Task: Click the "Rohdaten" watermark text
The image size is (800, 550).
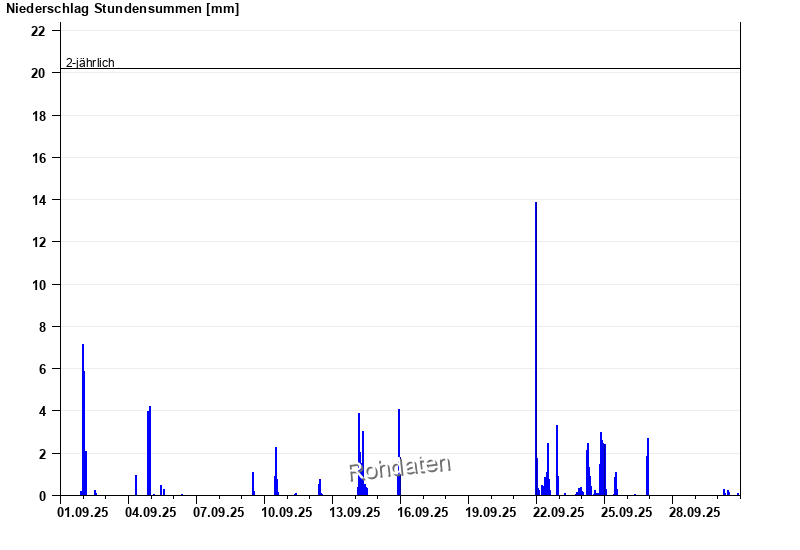Action: click(400, 469)
